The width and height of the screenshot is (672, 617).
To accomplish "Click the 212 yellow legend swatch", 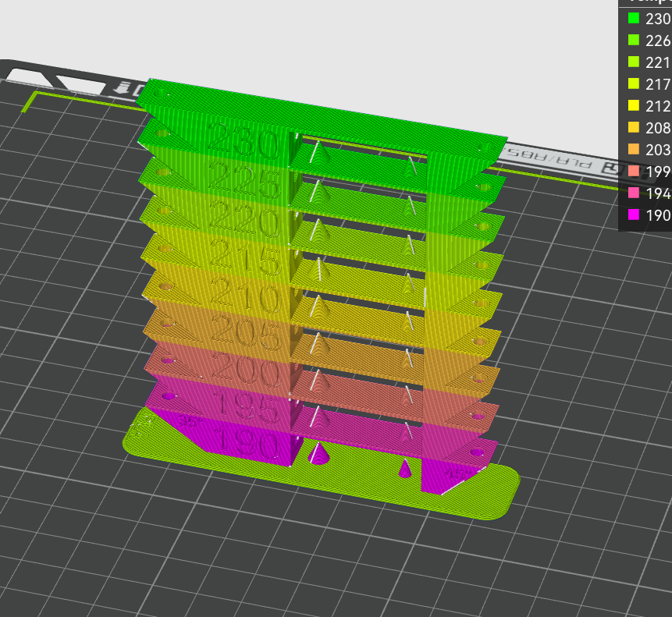I will coord(634,105).
